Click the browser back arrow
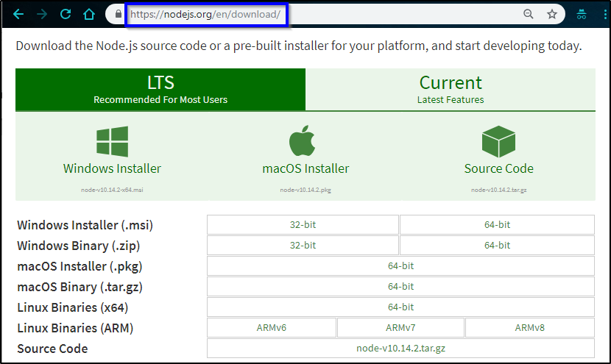The height and width of the screenshot is (364, 611). coord(18,15)
